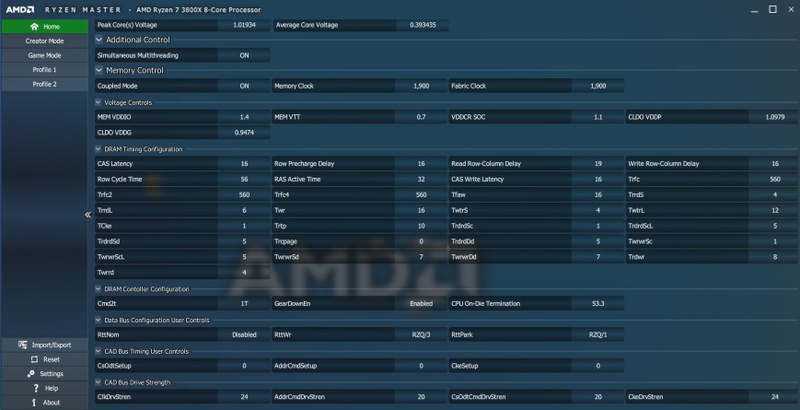Viewport: 800px width, 410px height.
Task: Click the Trdwr value 8
Action: pos(775,257)
